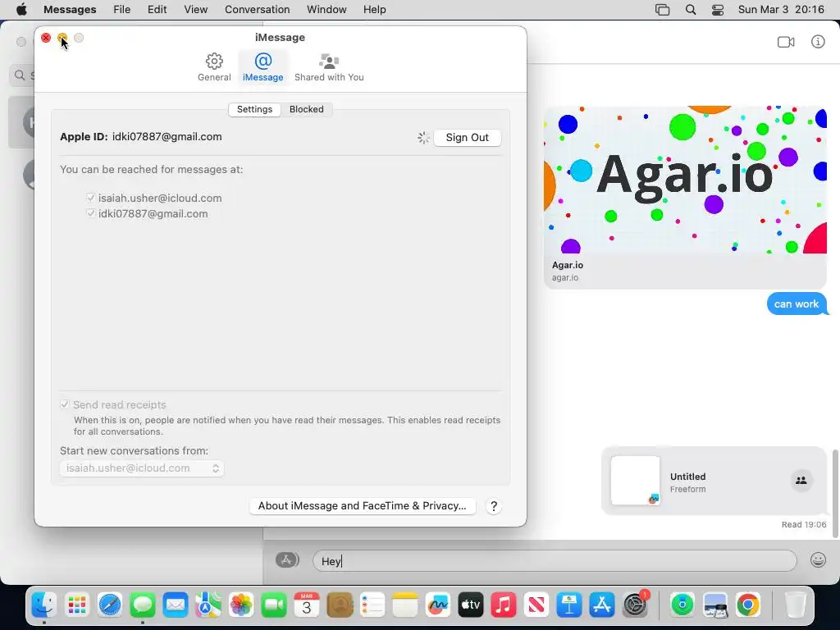Screen dimensions: 840x630
Task: Start a FaceTime video call
Action: click(x=786, y=42)
